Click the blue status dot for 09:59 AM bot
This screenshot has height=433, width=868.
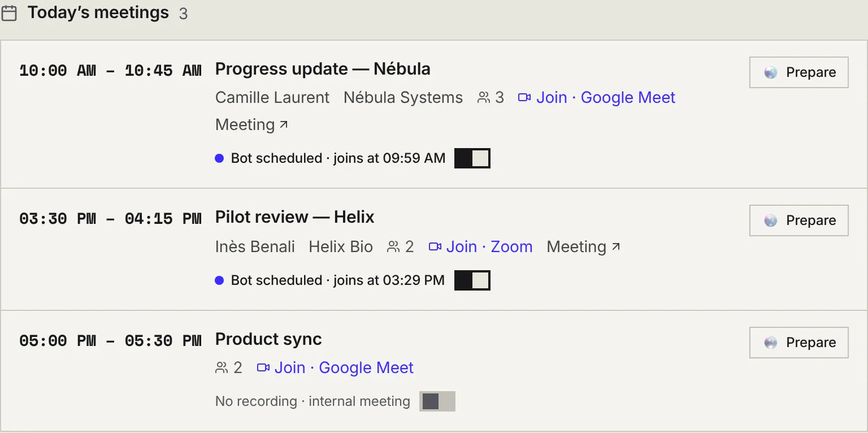(219, 158)
